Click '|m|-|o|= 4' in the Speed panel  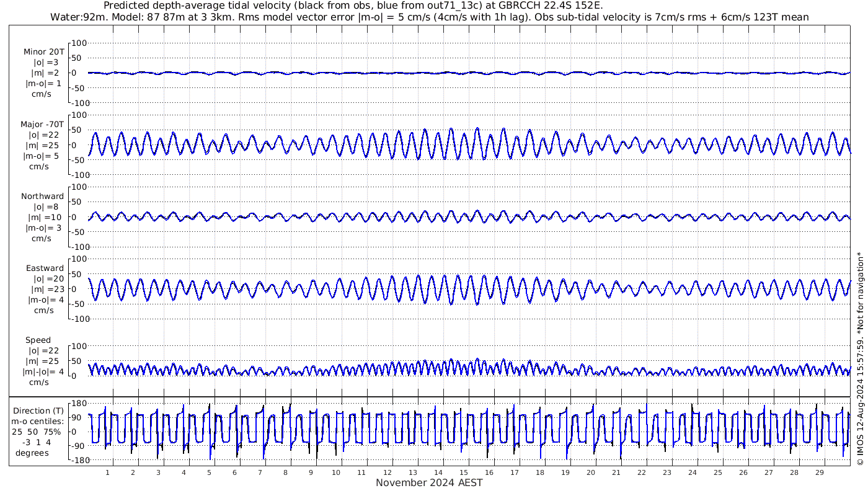coord(43,372)
